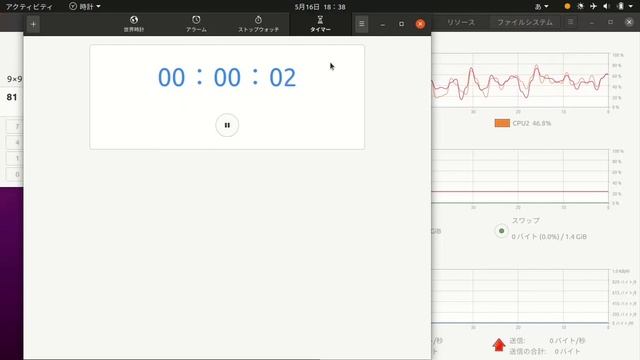This screenshot has height=360, width=640.
Task: Click the green スワップ swap color indicator
Action: coord(502,231)
